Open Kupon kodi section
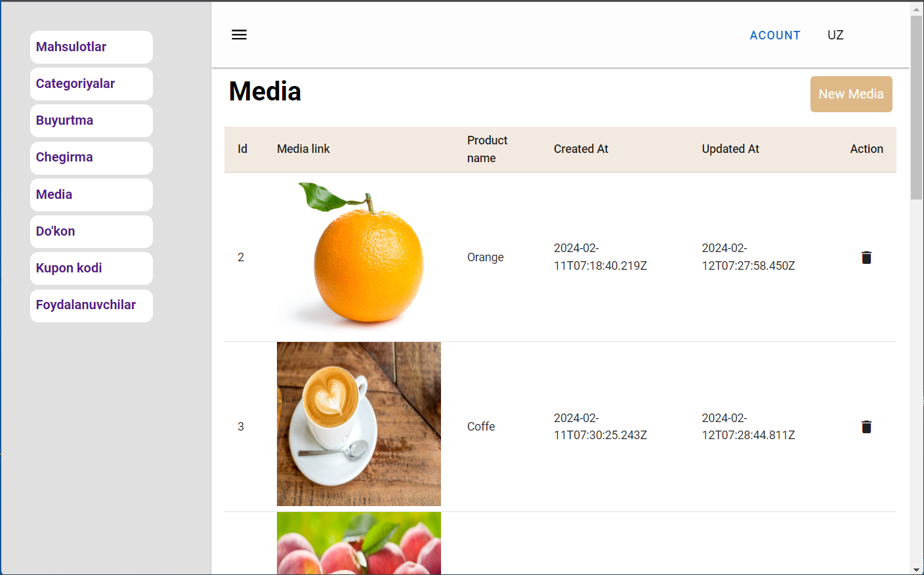Image resolution: width=924 pixels, height=575 pixels. click(x=91, y=268)
